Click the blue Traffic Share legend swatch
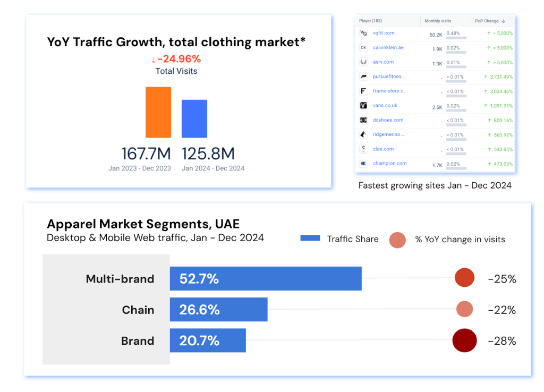Image resolution: width=544 pixels, height=392 pixels. 310,239
